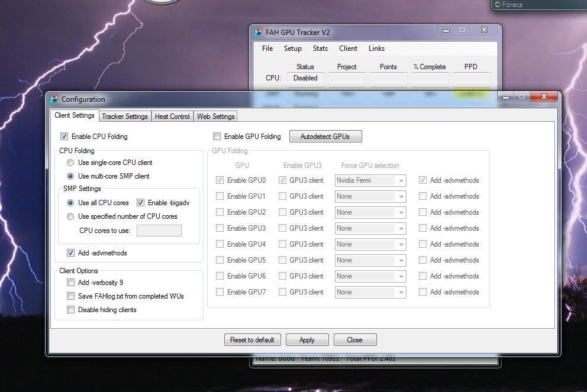Close the Configuration window with X

point(544,96)
